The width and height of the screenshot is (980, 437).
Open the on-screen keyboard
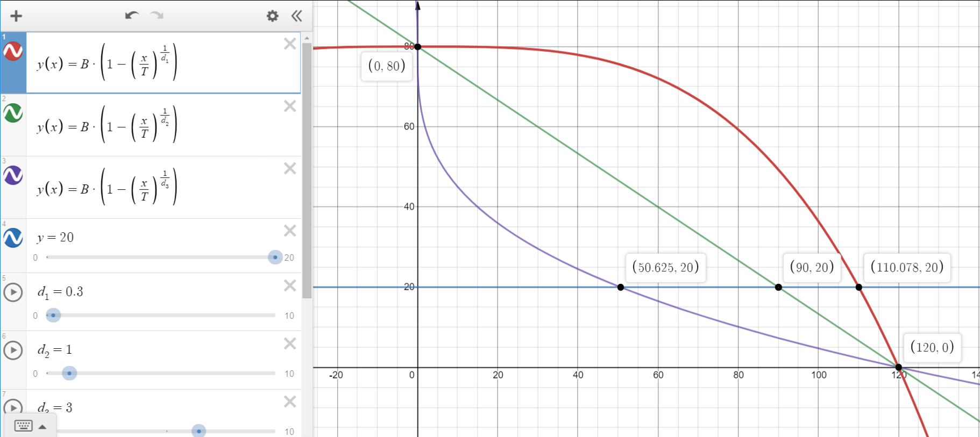click(x=24, y=426)
